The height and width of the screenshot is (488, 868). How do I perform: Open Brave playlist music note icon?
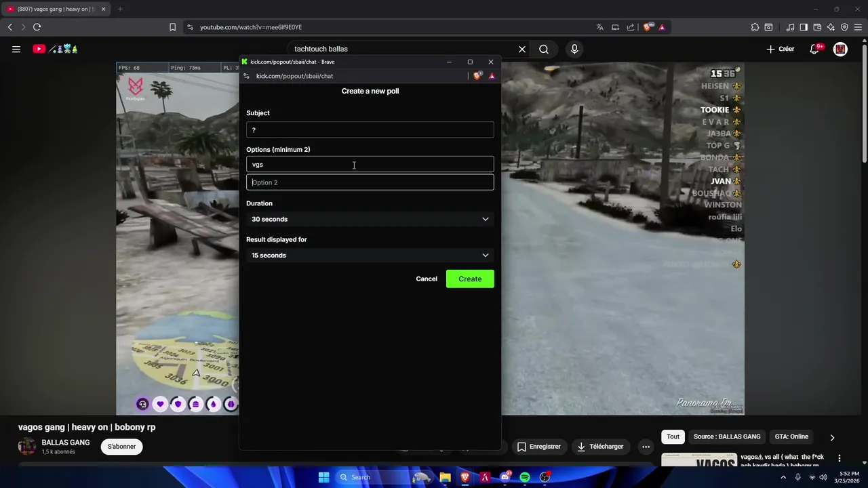click(x=790, y=27)
